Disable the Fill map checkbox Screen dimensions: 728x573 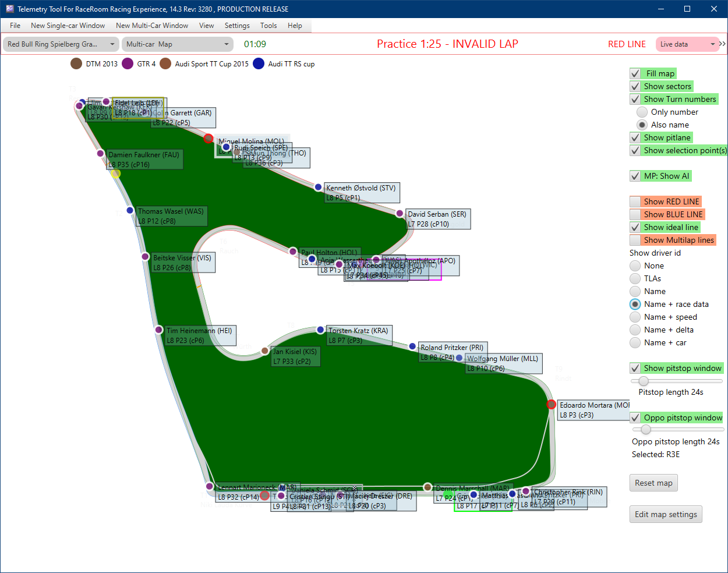(x=635, y=73)
